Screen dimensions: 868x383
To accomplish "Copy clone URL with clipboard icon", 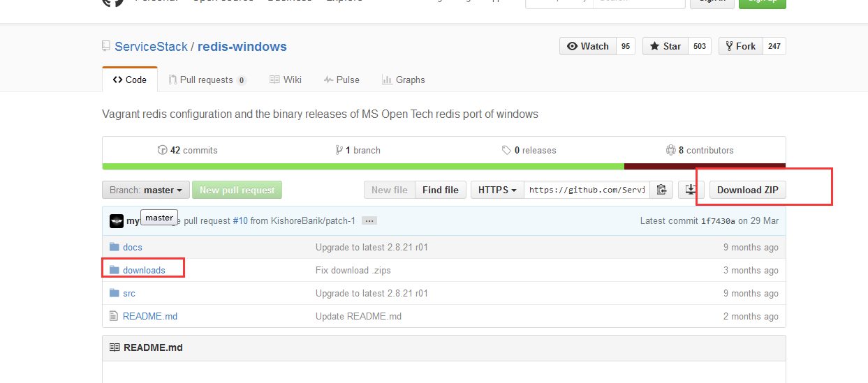I will tap(662, 190).
